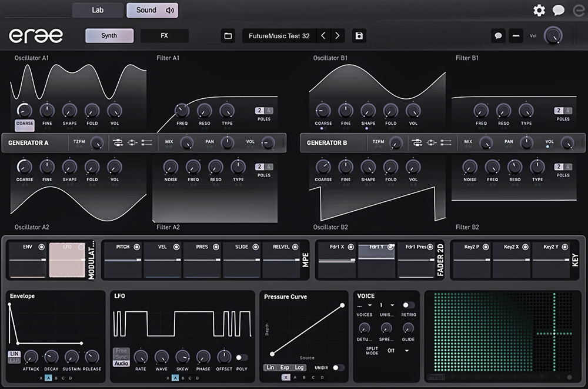
Task: Click the folder icon to browse presets
Action: tap(228, 36)
